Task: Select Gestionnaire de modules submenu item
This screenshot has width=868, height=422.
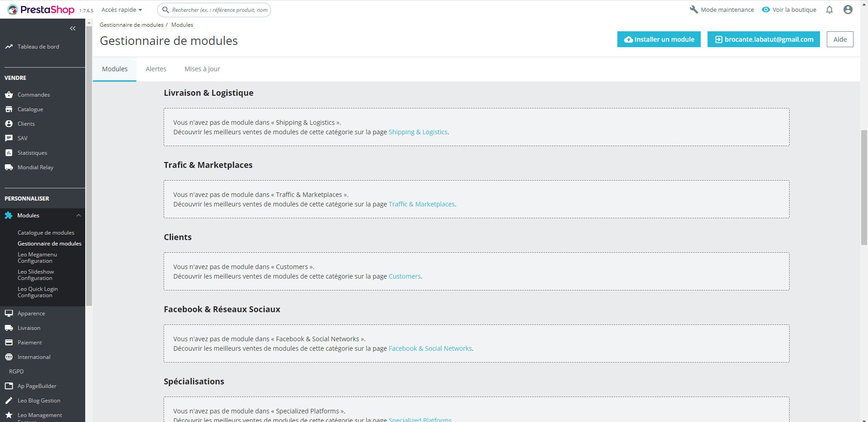Action: 49,244
